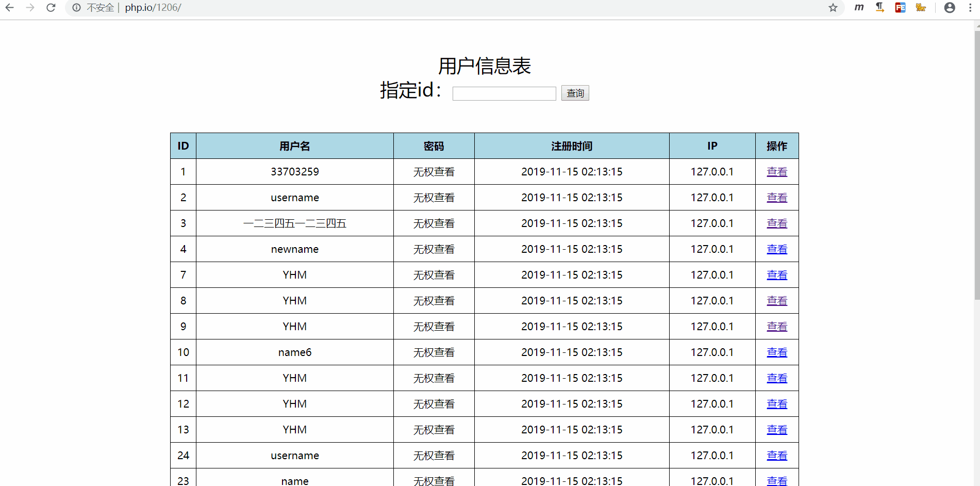
Task: Click the address bar URL php.io/1206/
Action: [153, 7]
